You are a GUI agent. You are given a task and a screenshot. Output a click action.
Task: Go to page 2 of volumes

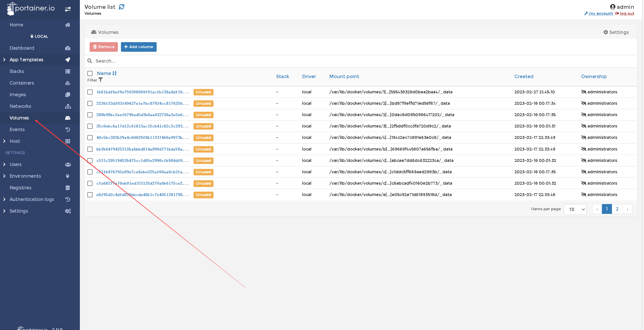(617, 209)
